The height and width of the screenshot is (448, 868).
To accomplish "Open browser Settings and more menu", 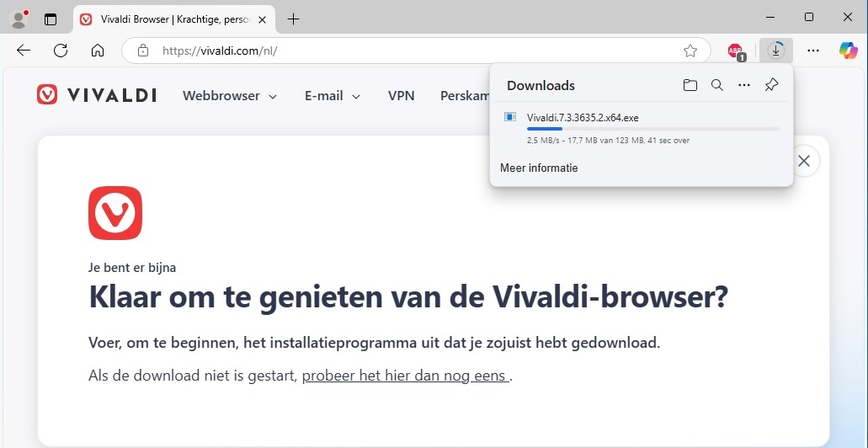I will pos(812,51).
